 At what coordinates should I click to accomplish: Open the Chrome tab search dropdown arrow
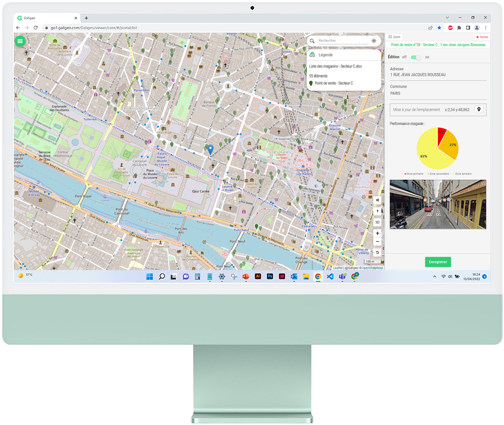(447, 18)
